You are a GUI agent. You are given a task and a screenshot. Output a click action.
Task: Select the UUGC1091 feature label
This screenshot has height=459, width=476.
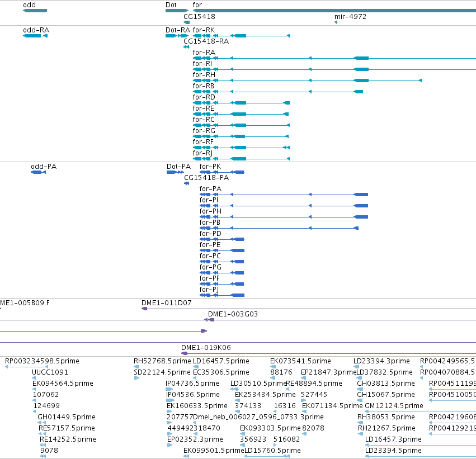50,372
